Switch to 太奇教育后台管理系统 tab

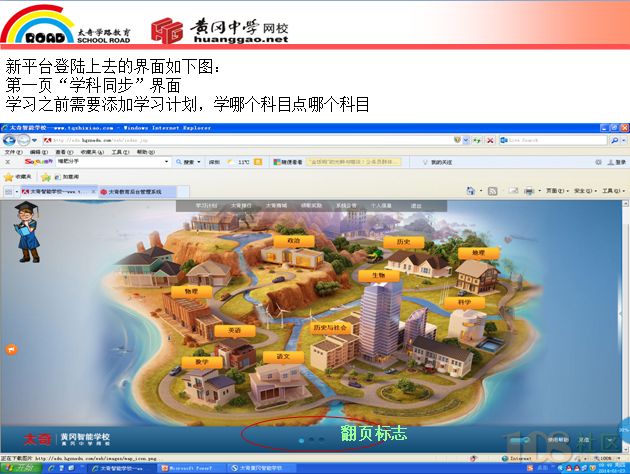point(137,192)
